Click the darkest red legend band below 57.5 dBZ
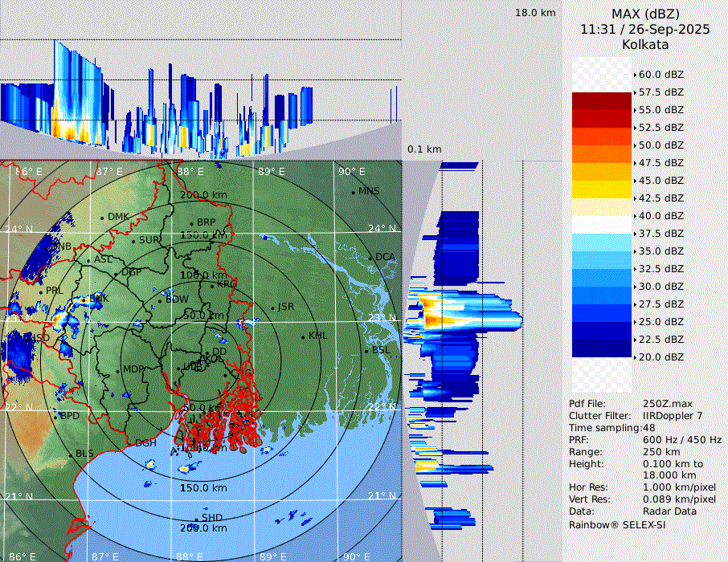The width and height of the screenshot is (728, 562). tap(602, 101)
